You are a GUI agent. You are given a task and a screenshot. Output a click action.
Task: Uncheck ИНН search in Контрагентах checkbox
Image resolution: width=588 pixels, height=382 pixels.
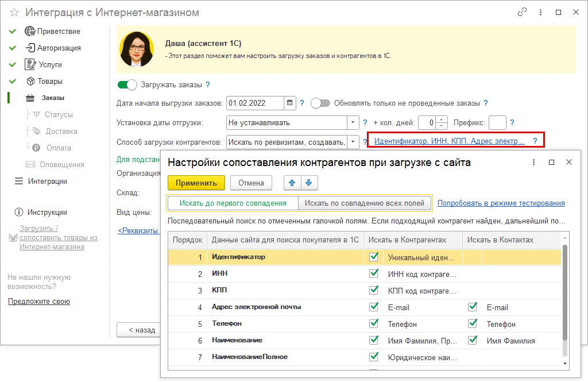point(374,274)
